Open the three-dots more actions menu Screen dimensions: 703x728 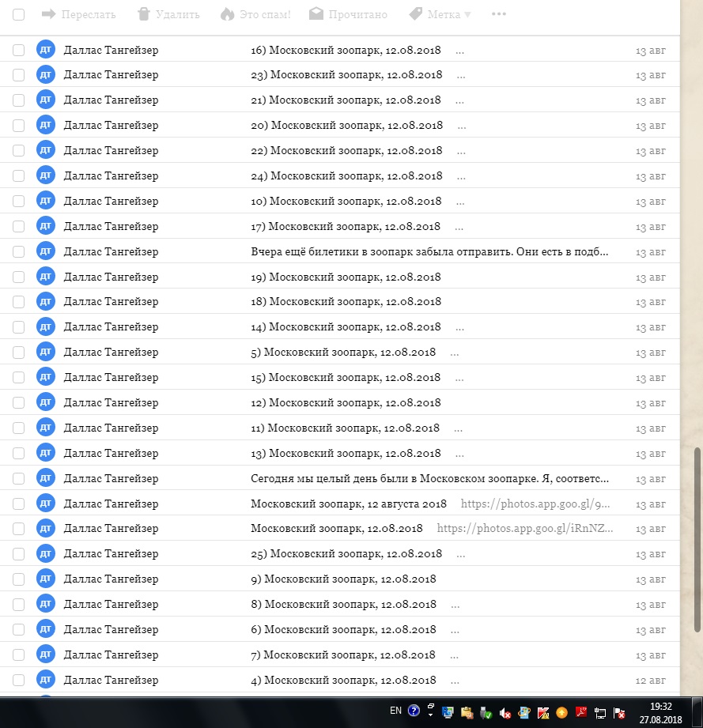(498, 14)
